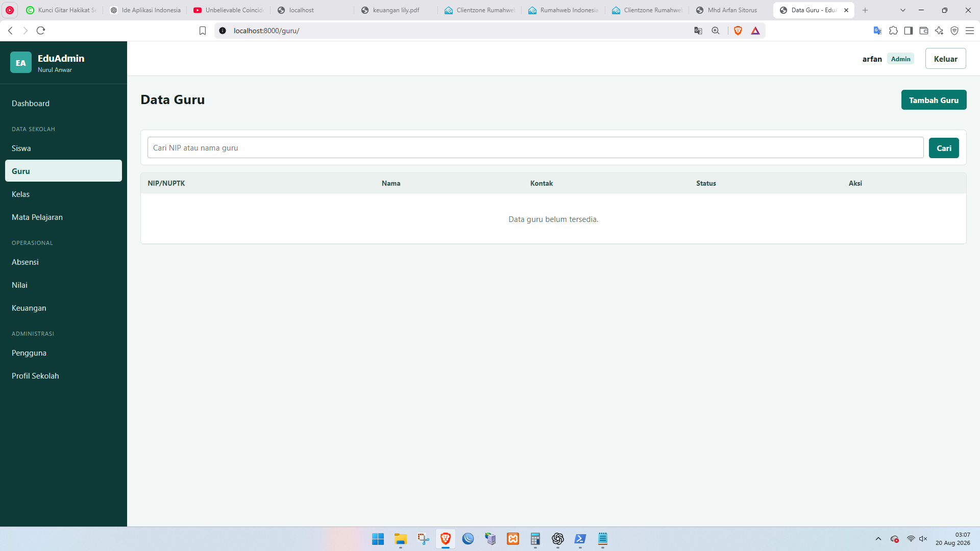The width and height of the screenshot is (980, 551).
Task: Open the browser hamburger menu
Action: tap(970, 31)
